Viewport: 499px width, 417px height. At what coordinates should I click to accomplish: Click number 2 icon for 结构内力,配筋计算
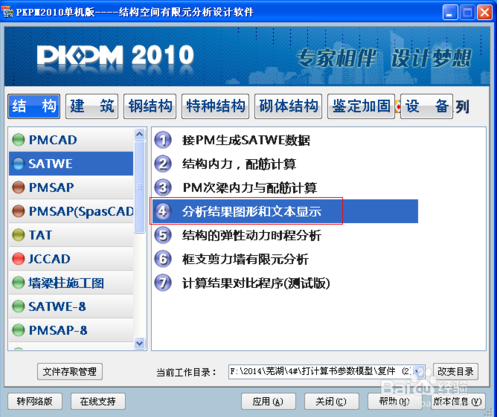point(163,164)
